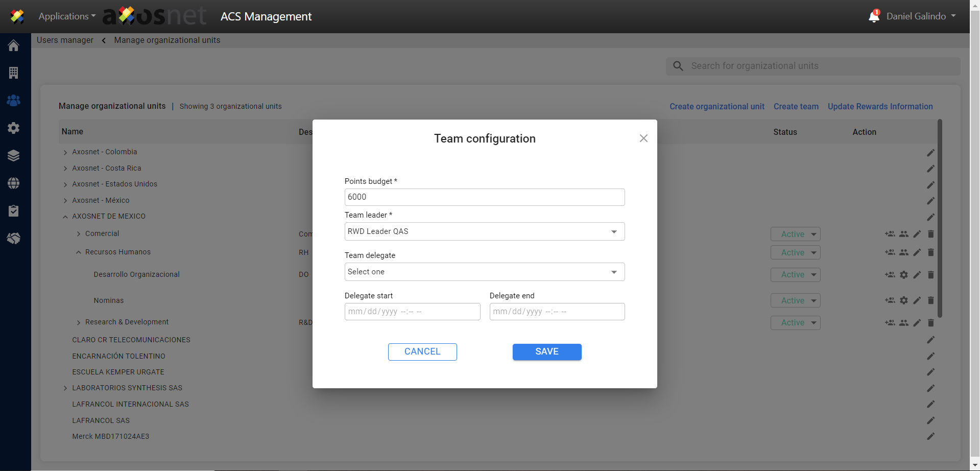This screenshot has height=471, width=980.
Task: Close the Team configuration dialog
Action: click(643, 138)
